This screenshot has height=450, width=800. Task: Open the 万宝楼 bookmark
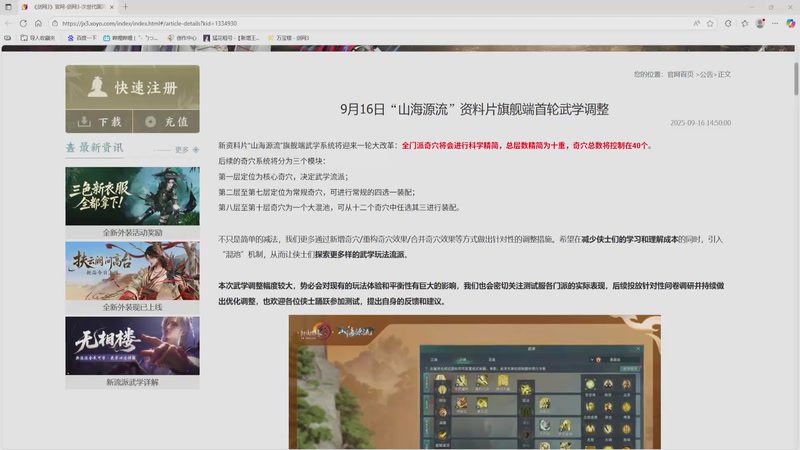289,38
